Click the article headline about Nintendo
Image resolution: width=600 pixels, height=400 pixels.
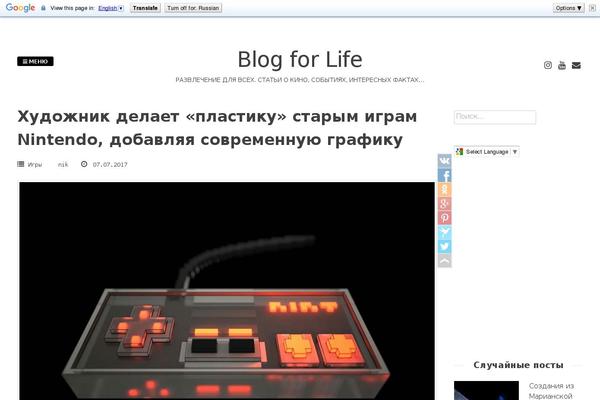[217, 128]
